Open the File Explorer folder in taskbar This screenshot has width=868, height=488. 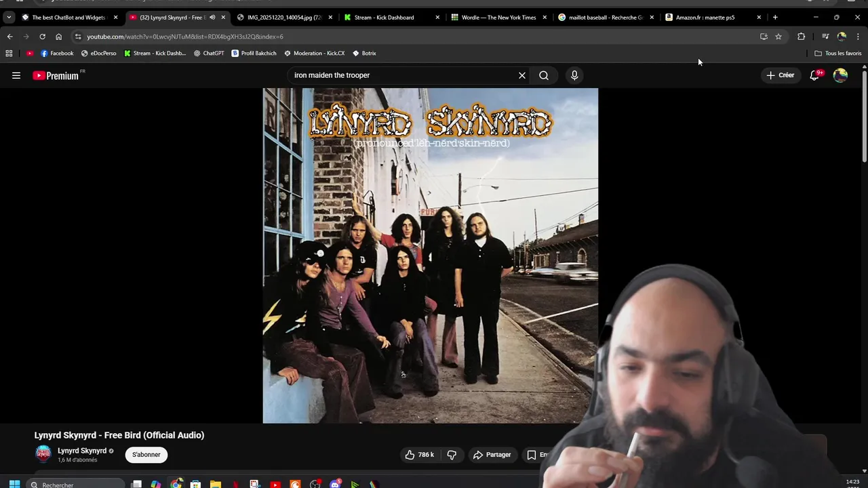point(216,484)
